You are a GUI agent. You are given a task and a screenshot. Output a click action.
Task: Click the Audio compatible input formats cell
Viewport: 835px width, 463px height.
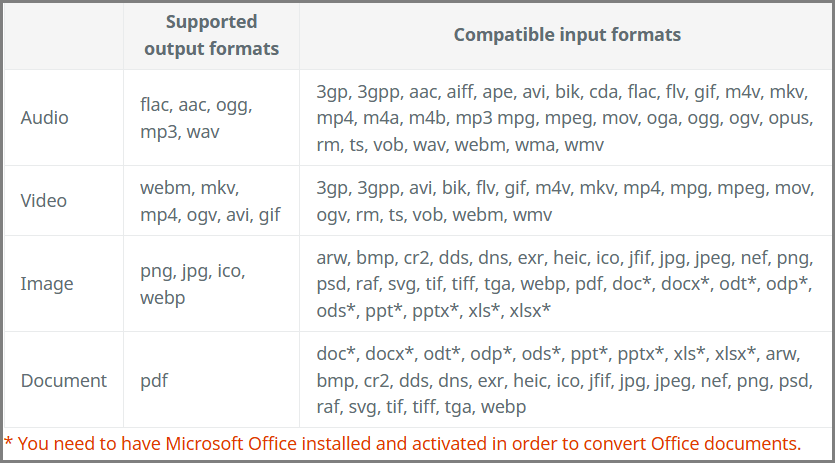click(566, 118)
